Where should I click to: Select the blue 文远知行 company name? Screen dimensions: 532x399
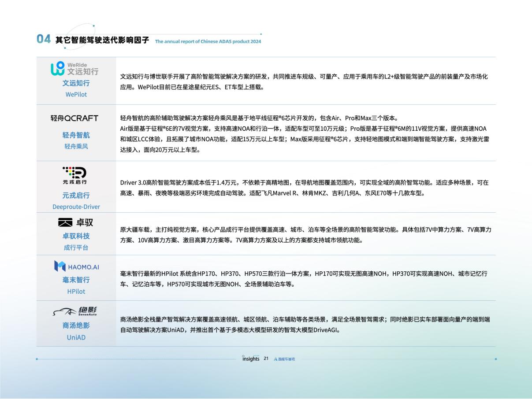click(x=76, y=84)
